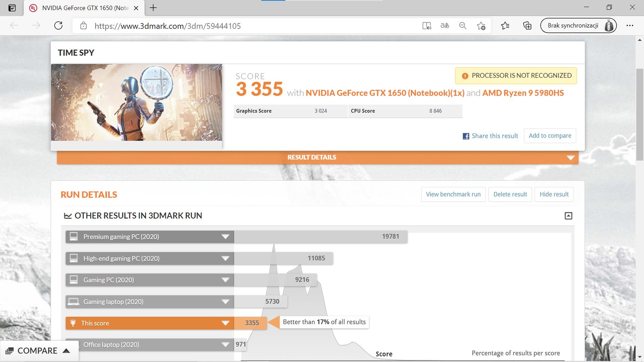Click the View benchmark run button
The width and height of the screenshot is (644, 362).
tap(453, 194)
